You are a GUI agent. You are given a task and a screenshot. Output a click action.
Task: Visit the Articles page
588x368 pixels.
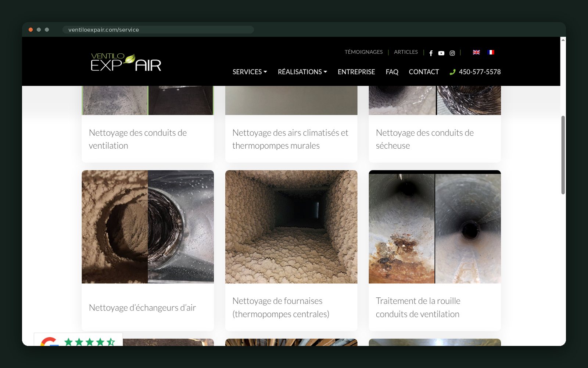tap(406, 52)
